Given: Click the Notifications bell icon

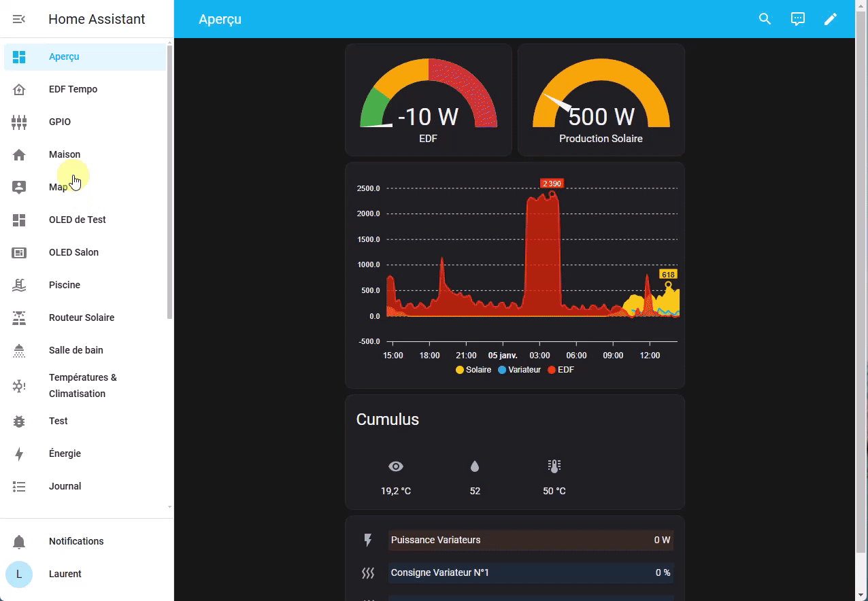Looking at the screenshot, I should click(19, 542).
